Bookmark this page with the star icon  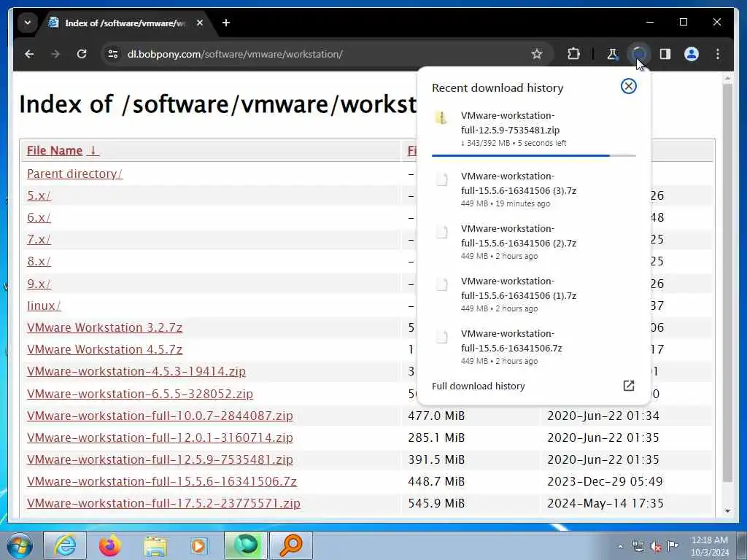(537, 54)
